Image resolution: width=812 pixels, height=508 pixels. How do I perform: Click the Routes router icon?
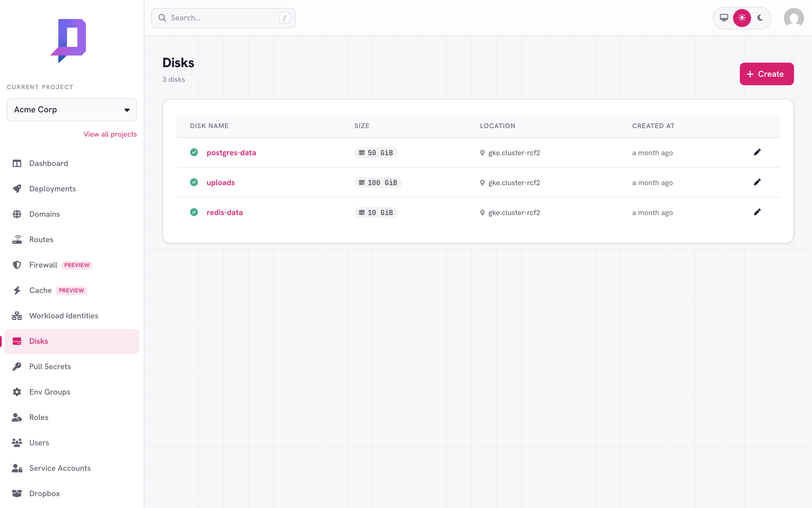[17, 240]
